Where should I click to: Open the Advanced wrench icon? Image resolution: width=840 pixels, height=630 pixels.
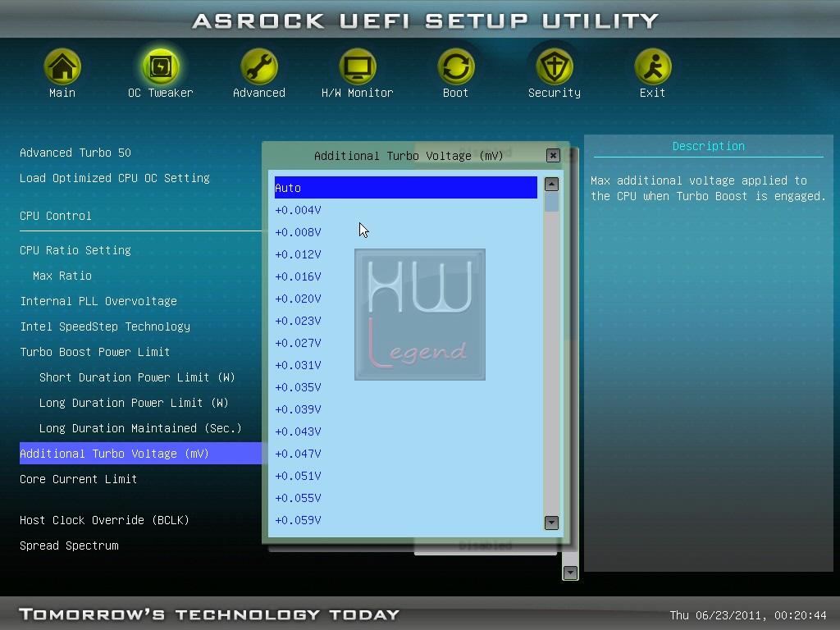(258, 67)
